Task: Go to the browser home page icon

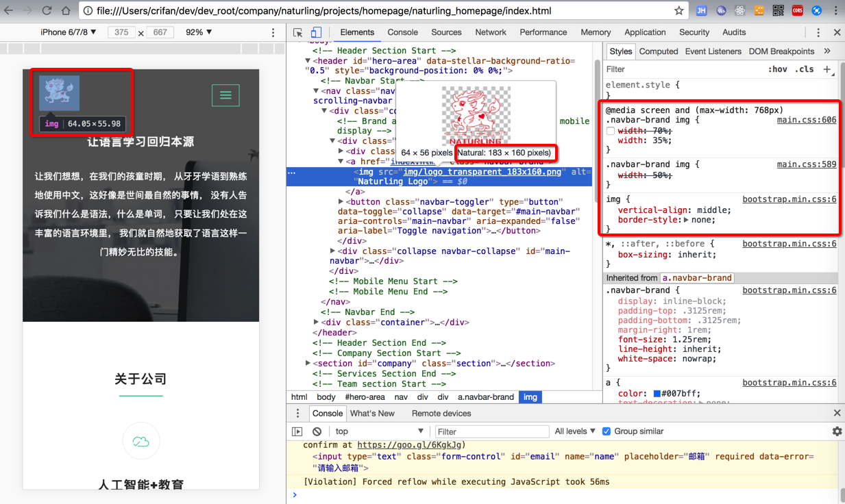Action: point(66,10)
